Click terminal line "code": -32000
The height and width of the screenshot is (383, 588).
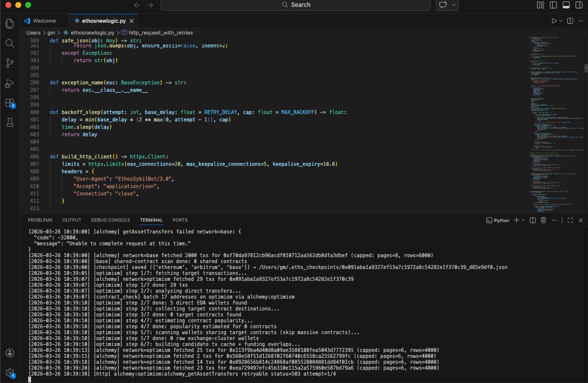(x=56, y=237)
